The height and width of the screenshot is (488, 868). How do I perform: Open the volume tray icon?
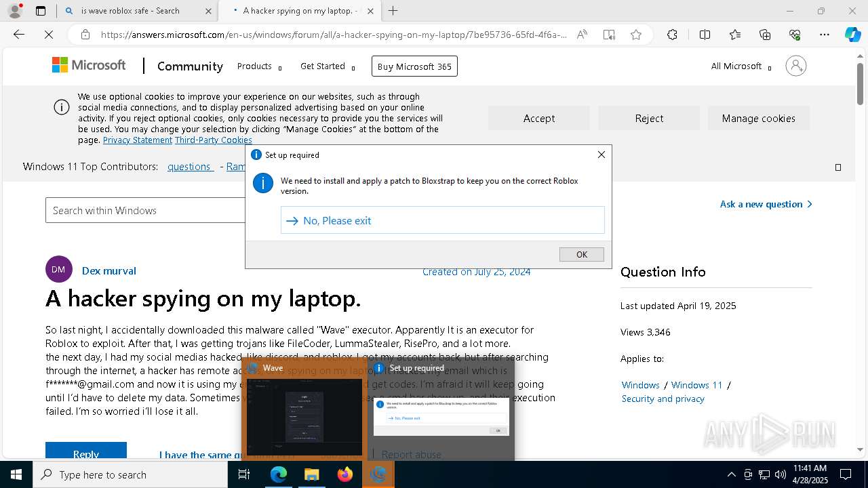pos(781,474)
